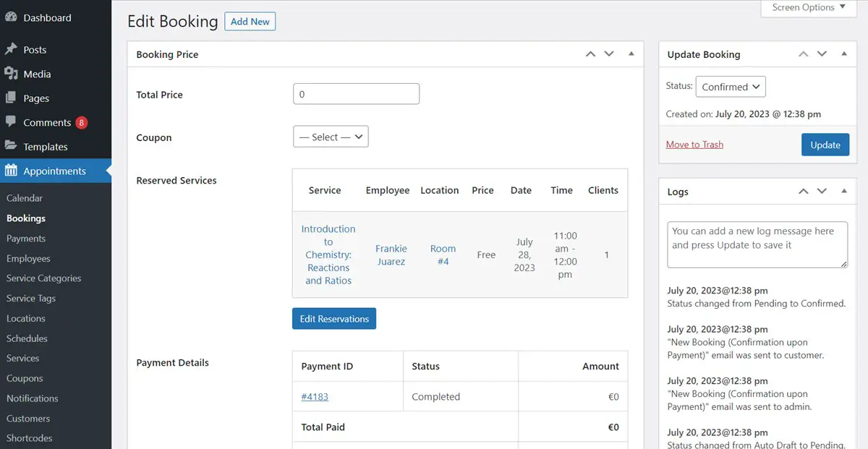Open the Status Confirmed dropdown

tap(731, 87)
